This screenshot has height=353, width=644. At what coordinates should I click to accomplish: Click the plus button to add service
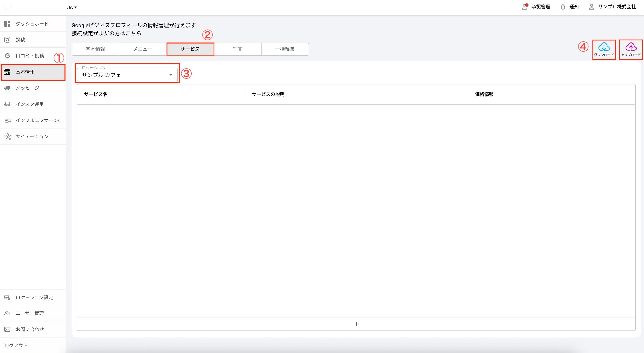click(x=356, y=324)
